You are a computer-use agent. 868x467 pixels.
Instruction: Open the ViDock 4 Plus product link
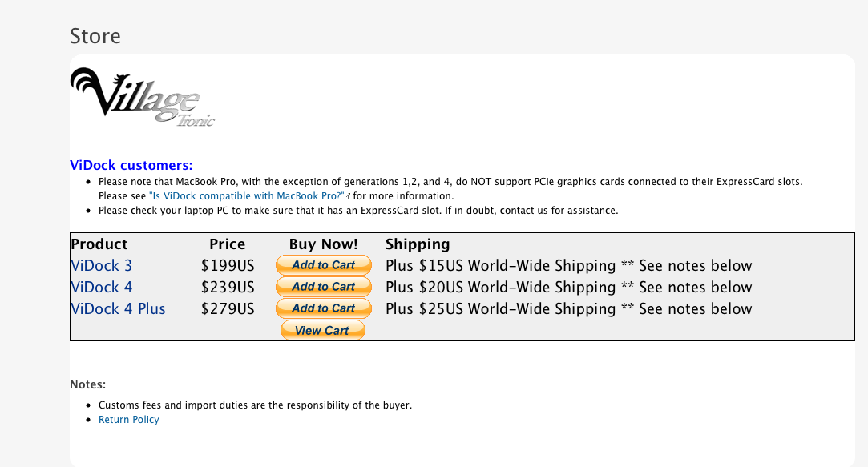click(118, 308)
